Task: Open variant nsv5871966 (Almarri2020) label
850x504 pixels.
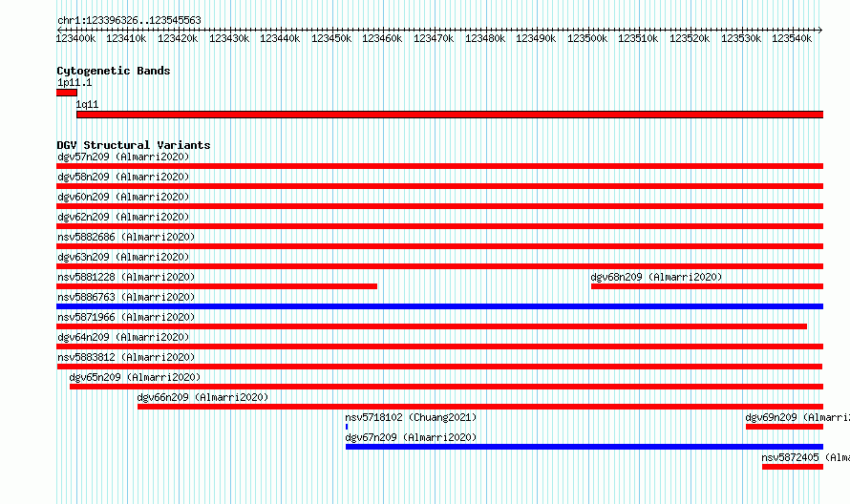Action: point(126,317)
